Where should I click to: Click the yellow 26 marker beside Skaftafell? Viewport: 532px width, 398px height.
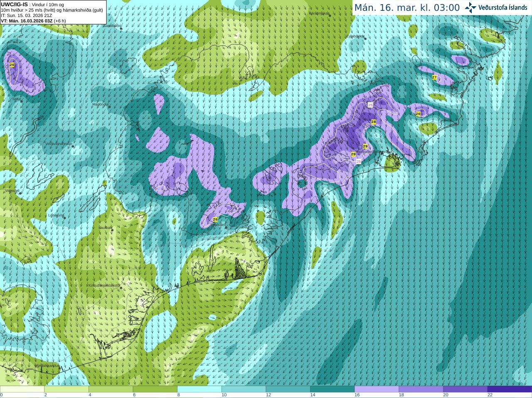(x=215, y=219)
